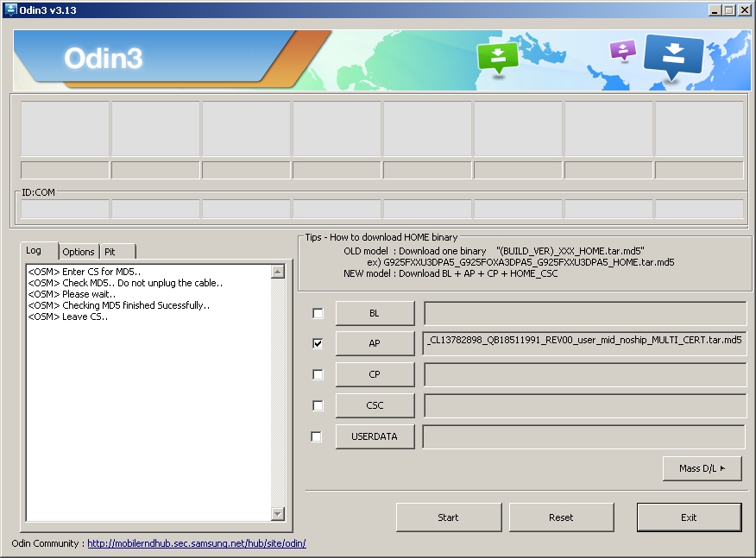
Task: Click the example G925FXXU3DPA5 filename text
Action: pos(529,263)
